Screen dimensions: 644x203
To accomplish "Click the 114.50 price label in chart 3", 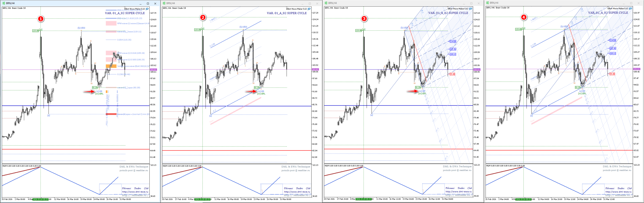I will 453,41.
